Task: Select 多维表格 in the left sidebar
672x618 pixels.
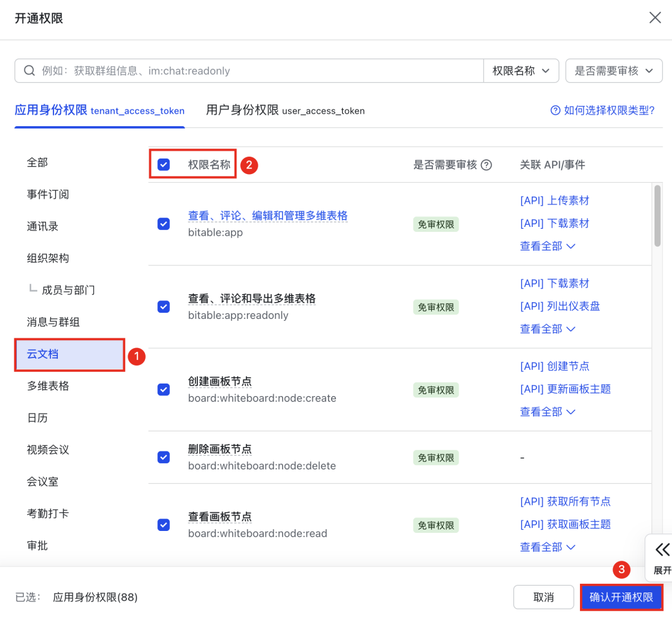Action: (x=48, y=385)
